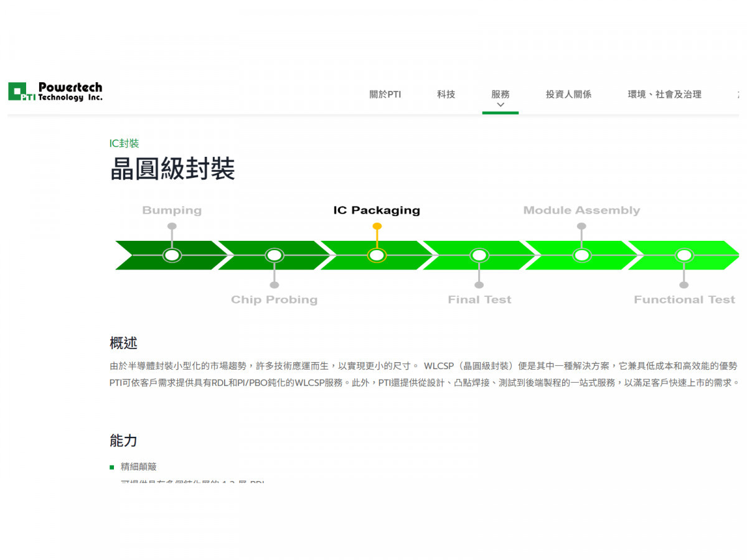Viewport: 747px width, 560px height.
Task: Open the Powertech Technology logo
Action: [55, 91]
